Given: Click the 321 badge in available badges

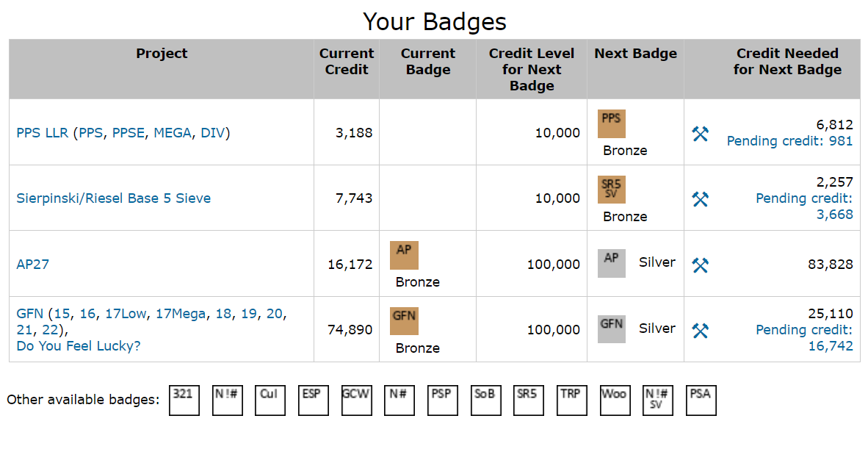Looking at the screenshot, I should point(184,400).
